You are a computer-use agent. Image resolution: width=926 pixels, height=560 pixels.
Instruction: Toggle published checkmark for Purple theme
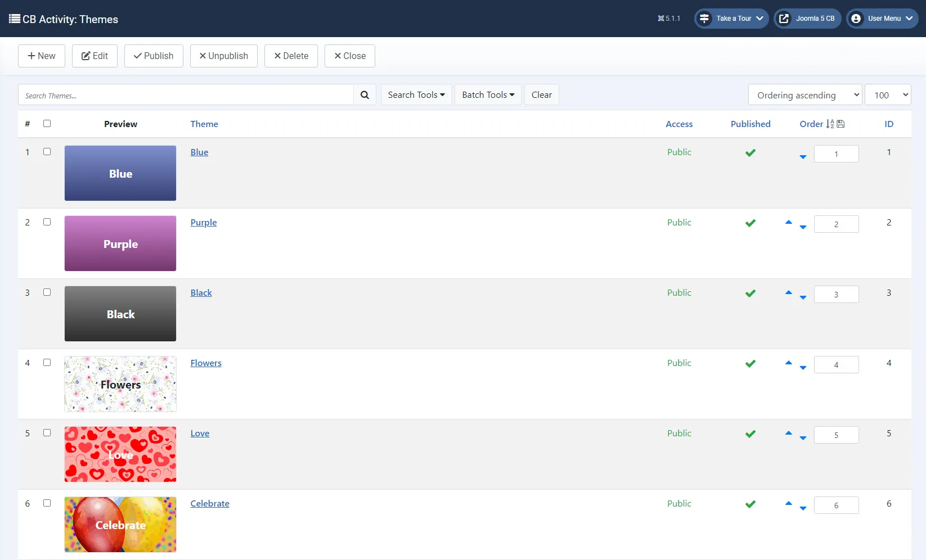(750, 223)
